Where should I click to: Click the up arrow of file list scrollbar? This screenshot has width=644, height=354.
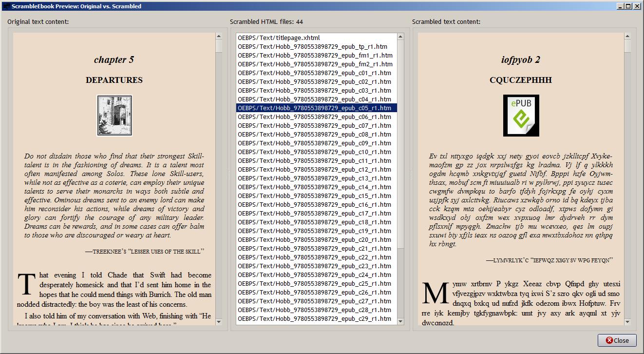[x=401, y=37]
